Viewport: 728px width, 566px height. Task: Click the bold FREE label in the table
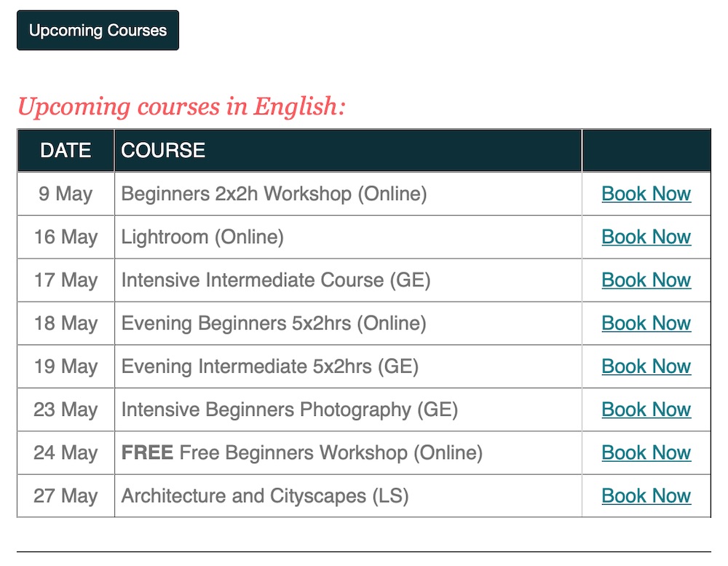click(x=147, y=452)
